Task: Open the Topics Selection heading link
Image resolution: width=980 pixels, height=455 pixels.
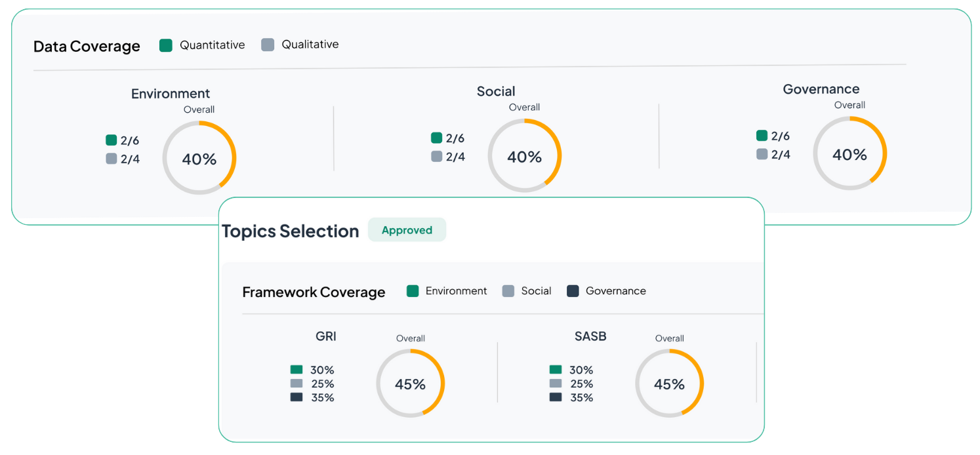Action: pos(291,231)
